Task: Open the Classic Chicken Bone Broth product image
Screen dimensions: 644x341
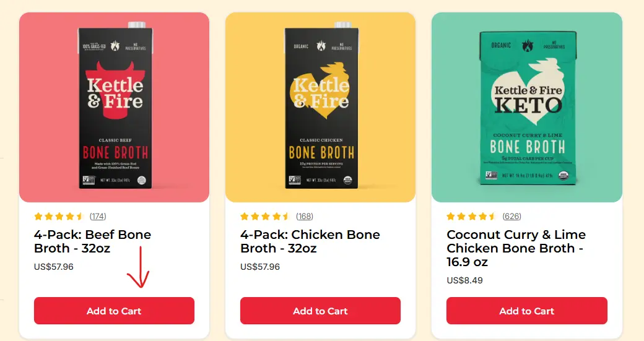Action: [320, 107]
